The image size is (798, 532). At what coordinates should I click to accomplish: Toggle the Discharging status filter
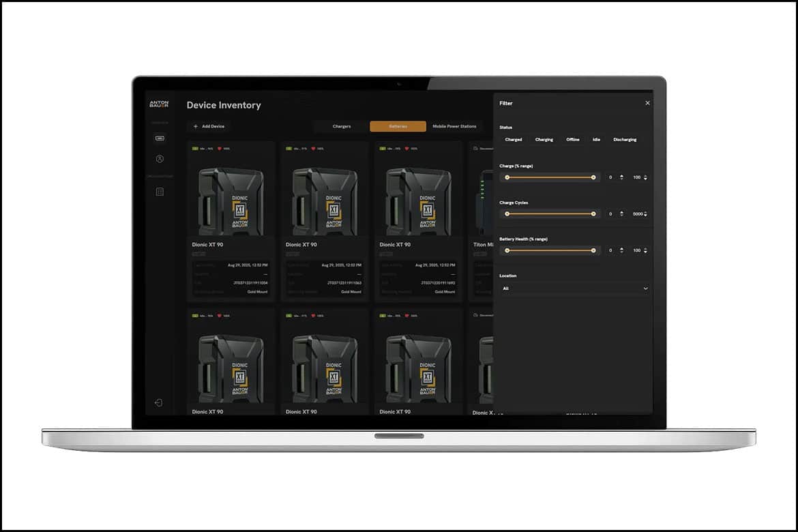pos(625,140)
